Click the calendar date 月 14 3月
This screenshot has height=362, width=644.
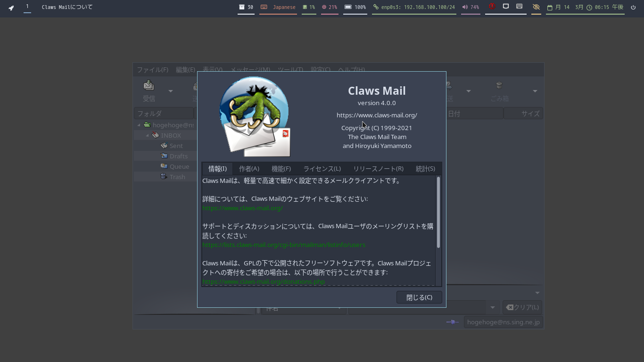point(565,7)
